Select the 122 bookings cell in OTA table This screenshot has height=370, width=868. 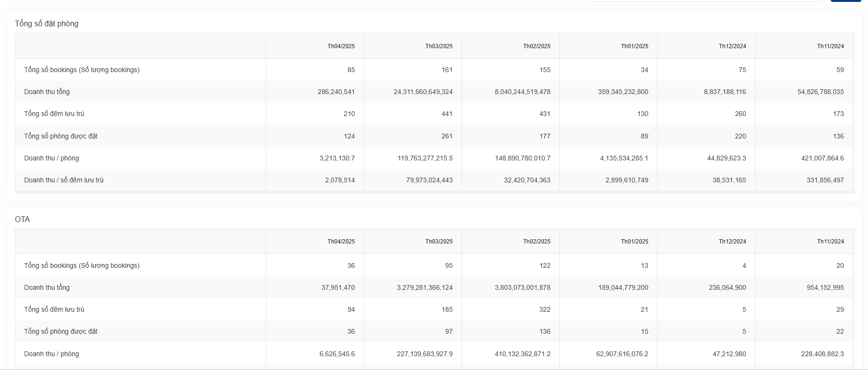(x=544, y=265)
